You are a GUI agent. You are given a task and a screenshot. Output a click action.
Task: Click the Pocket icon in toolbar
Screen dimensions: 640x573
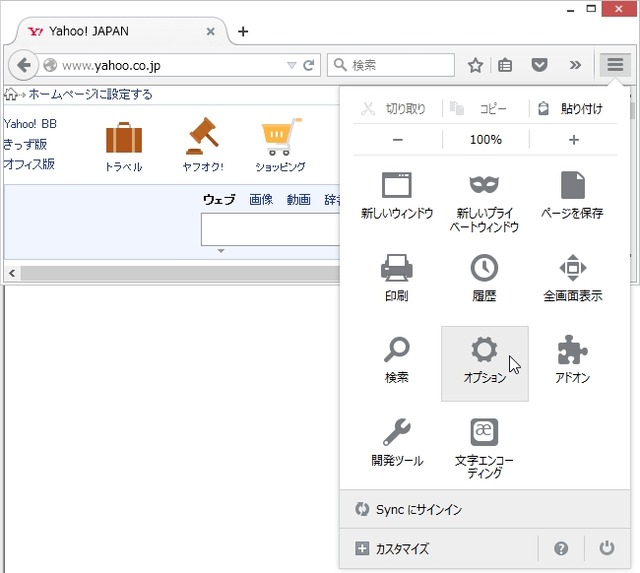point(539,65)
